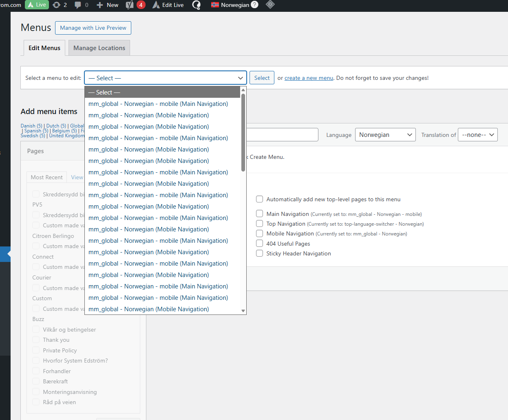Click the create a new menu link

point(309,78)
